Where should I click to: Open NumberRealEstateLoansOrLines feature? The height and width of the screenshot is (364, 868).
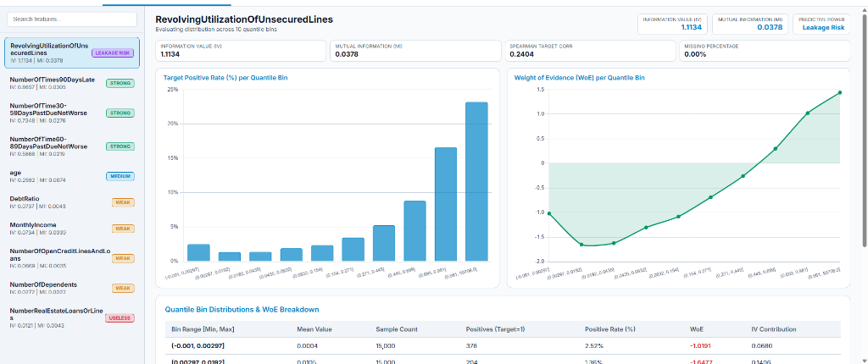(x=72, y=318)
